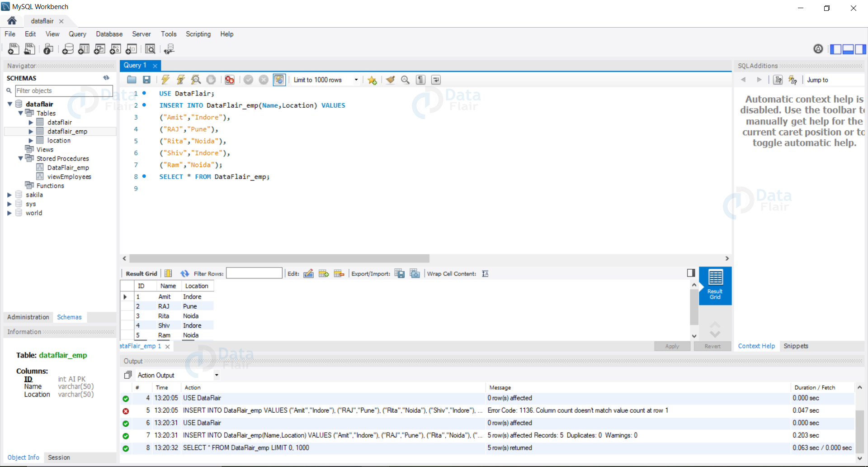Open the Limit to 1000 rows dropdown

(326, 80)
